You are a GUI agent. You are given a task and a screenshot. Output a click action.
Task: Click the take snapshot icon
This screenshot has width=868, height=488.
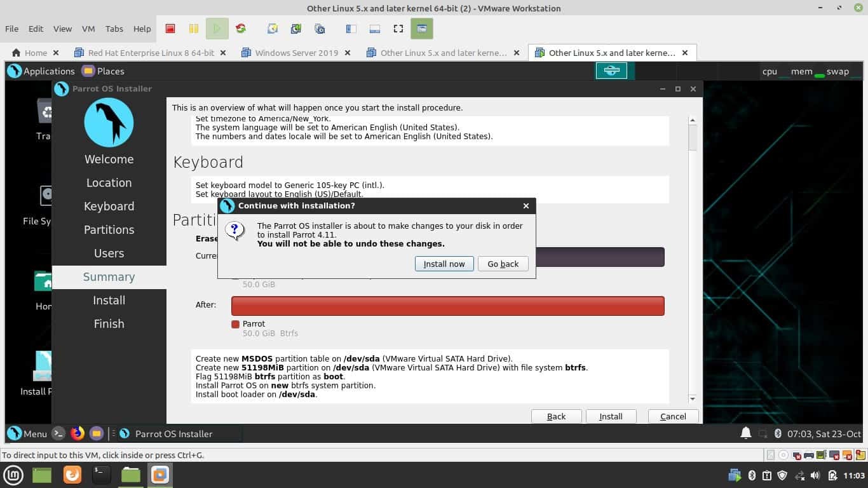pyautogui.click(x=273, y=29)
